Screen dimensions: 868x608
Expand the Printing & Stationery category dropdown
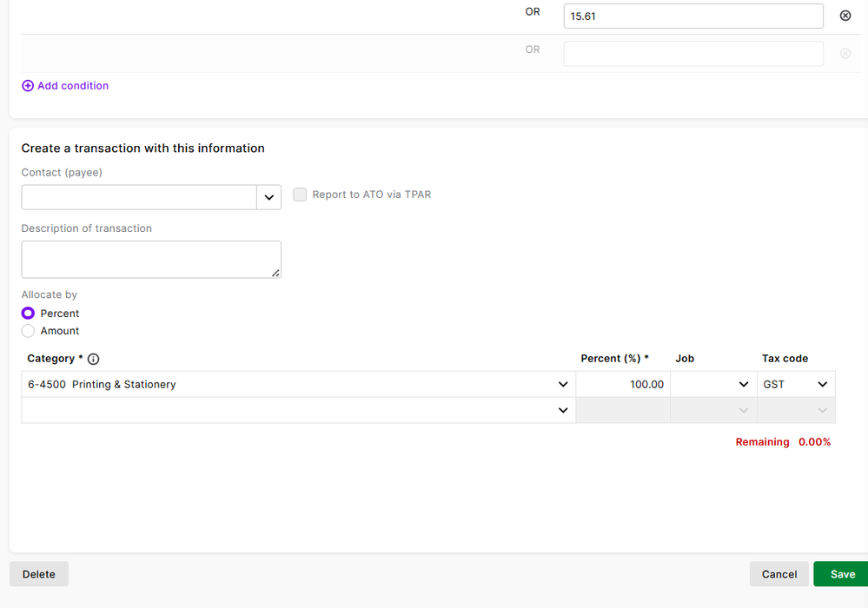point(562,385)
